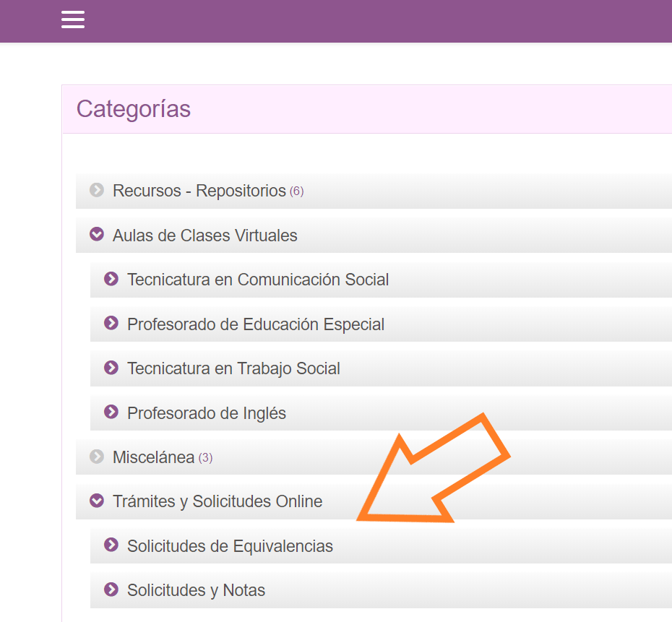Select the Aulas de Clases Virtuales title

(x=204, y=236)
